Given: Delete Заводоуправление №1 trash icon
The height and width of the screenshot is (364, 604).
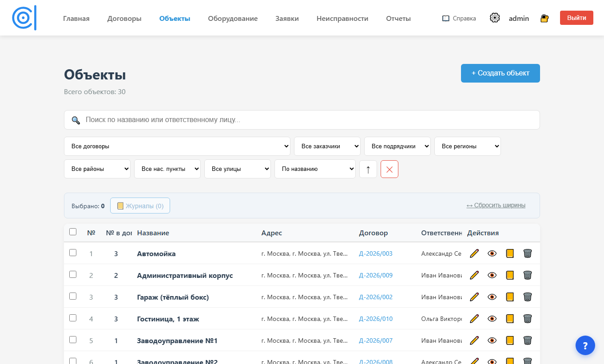Looking at the screenshot, I should pyautogui.click(x=528, y=340).
